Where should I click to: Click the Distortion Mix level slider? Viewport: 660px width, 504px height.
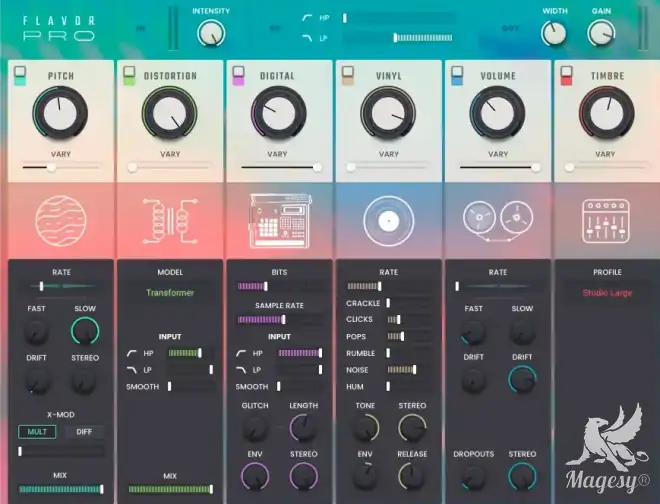[170, 489]
